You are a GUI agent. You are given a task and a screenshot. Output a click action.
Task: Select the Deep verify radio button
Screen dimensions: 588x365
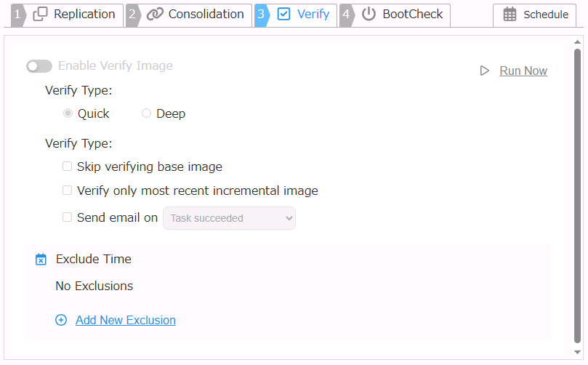pyautogui.click(x=147, y=113)
